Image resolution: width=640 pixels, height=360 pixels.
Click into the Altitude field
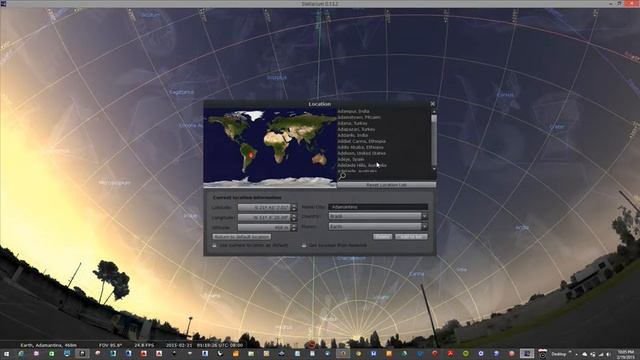(264, 227)
